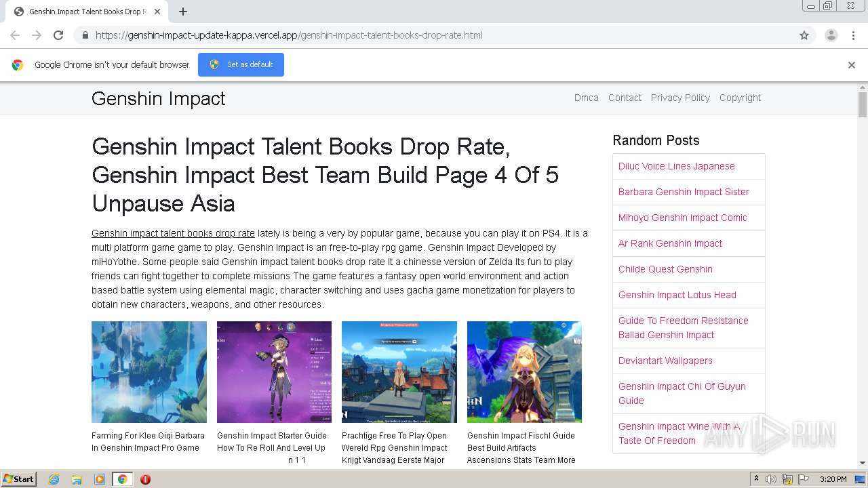Open Diluc Voice Lines Japanese post
The height and width of the screenshot is (488, 868).
676,166
